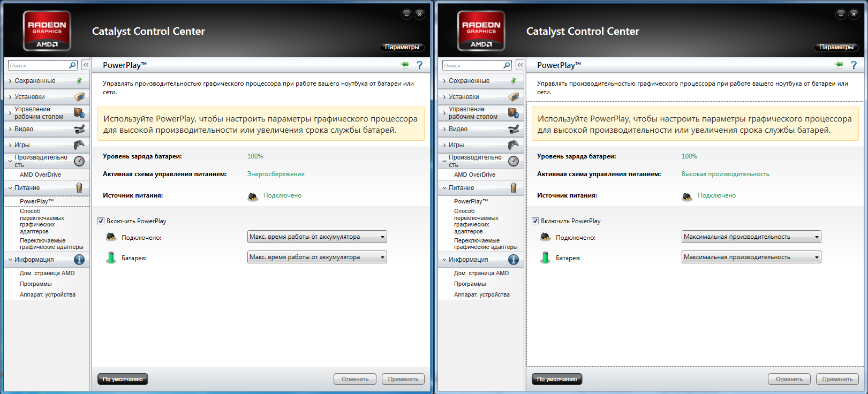
Task: Click the Питание battery icon in right window
Action: coord(514,188)
